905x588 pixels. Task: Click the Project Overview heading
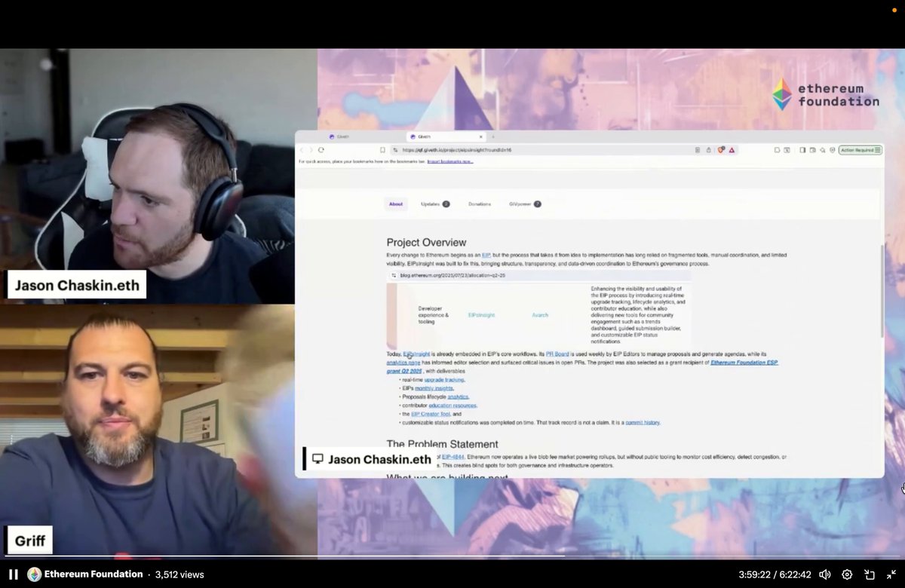tap(426, 243)
